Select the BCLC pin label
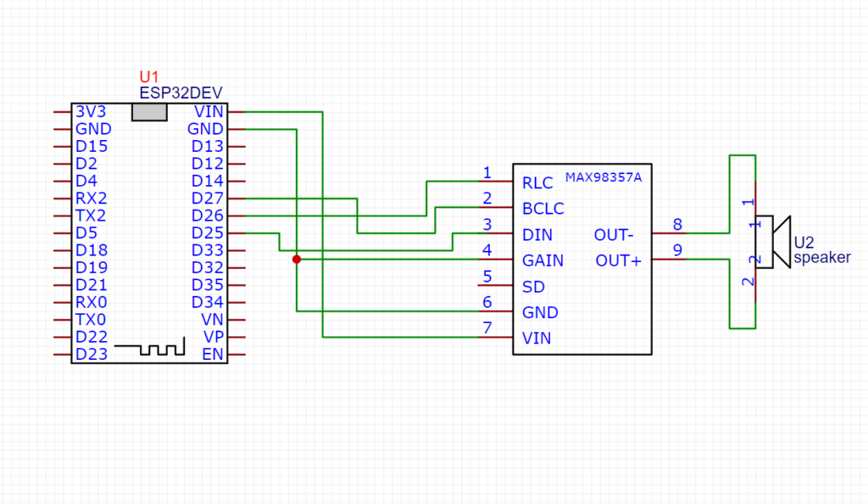The width and height of the screenshot is (868, 504). [543, 209]
